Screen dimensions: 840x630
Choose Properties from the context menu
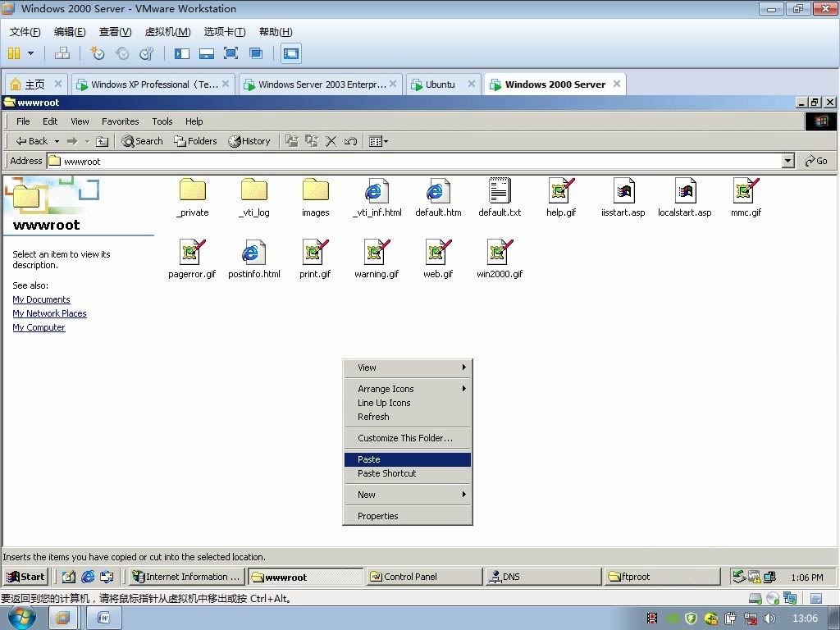tap(408, 516)
